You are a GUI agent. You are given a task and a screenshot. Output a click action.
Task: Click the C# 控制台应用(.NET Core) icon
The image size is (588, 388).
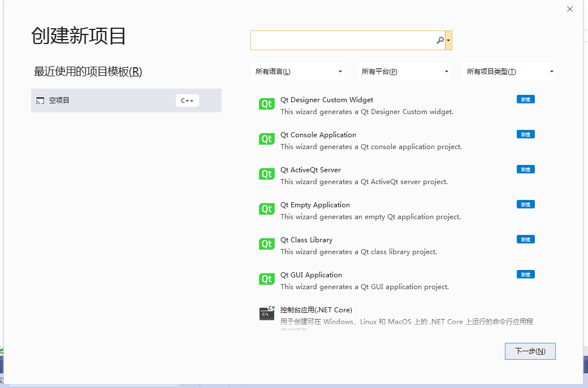coord(266,313)
